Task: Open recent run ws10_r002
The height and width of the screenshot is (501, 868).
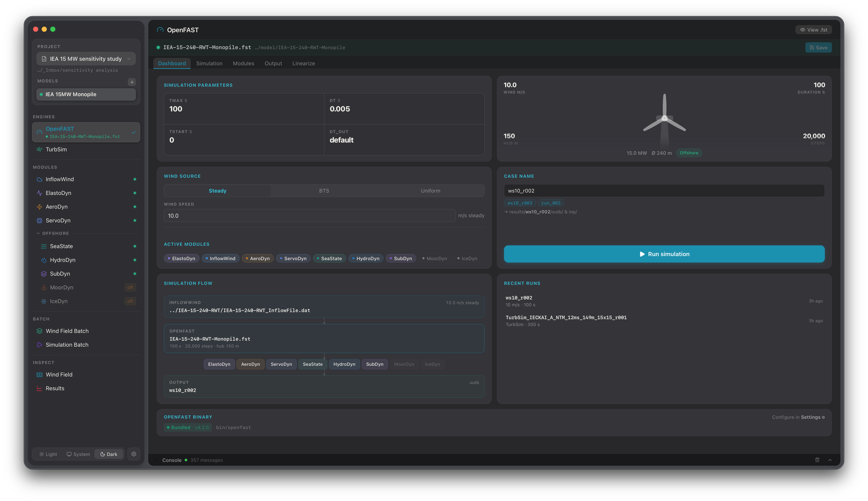Action: [664, 301]
